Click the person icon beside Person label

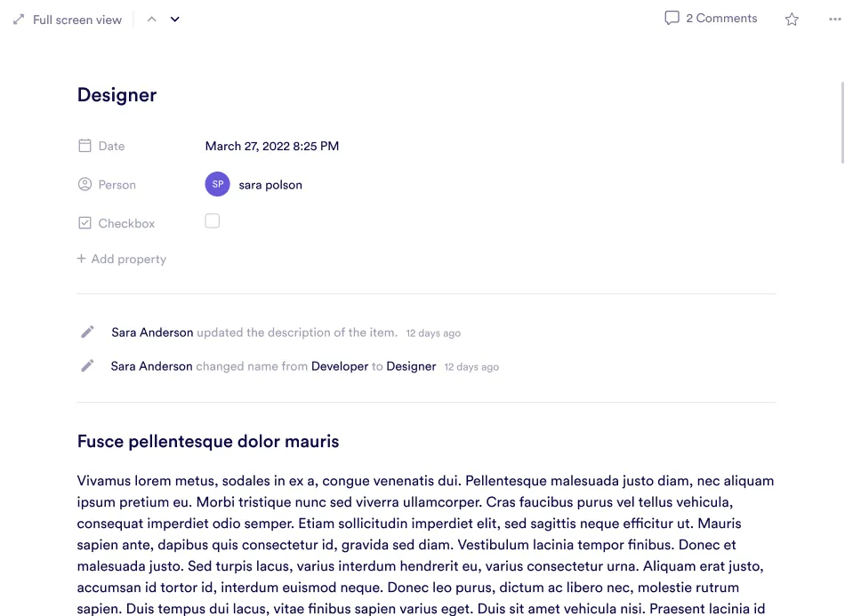(x=84, y=185)
